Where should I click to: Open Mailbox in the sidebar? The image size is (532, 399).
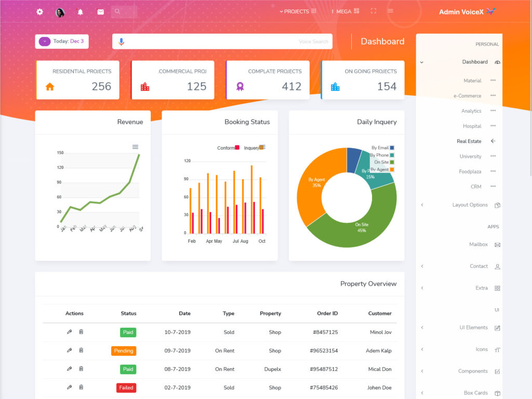pos(478,244)
